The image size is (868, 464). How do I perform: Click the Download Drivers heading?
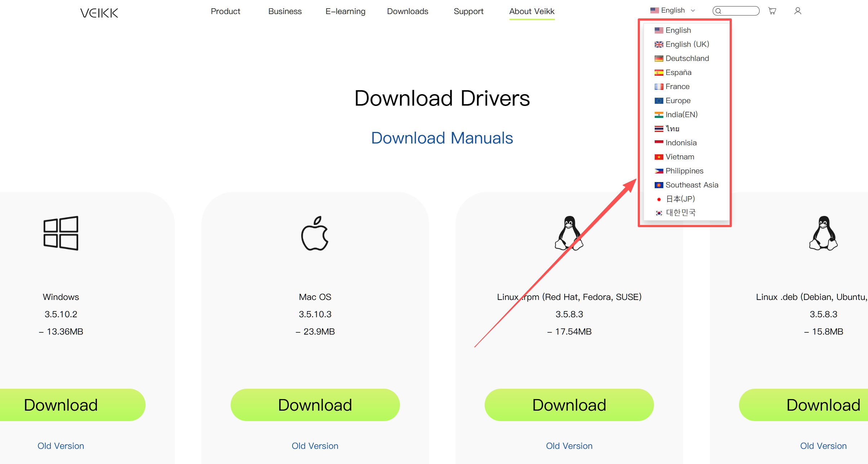[442, 98]
